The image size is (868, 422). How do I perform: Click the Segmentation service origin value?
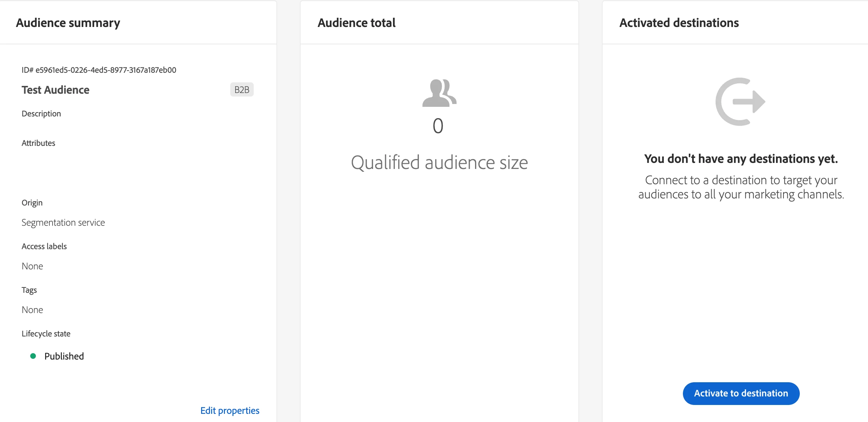coord(63,223)
